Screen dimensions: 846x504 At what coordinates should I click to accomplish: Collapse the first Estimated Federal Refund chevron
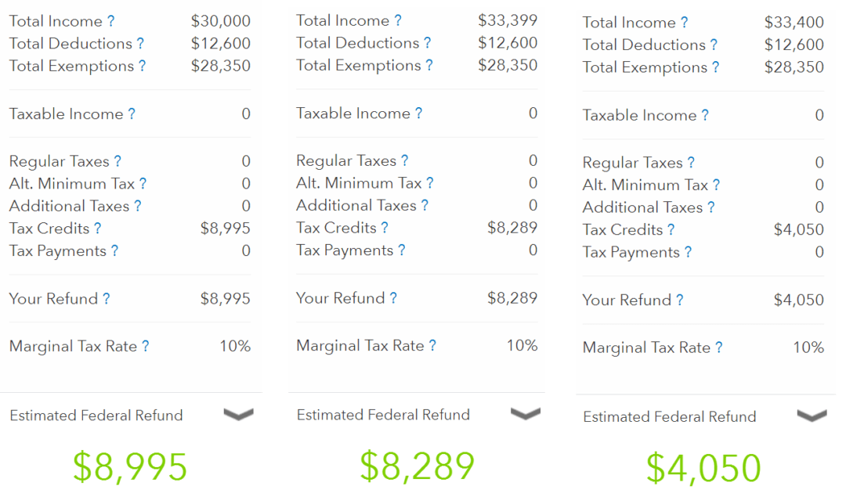pyautogui.click(x=238, y=416)
